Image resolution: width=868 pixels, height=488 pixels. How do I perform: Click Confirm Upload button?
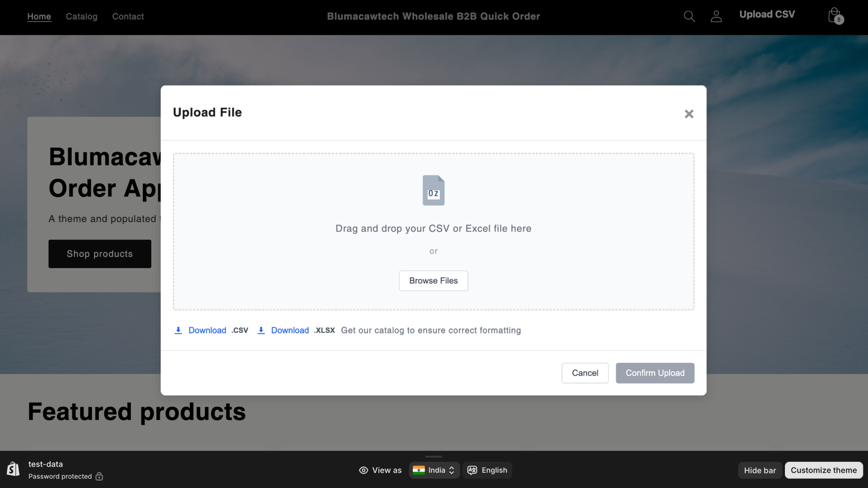[x=655, y=373]
